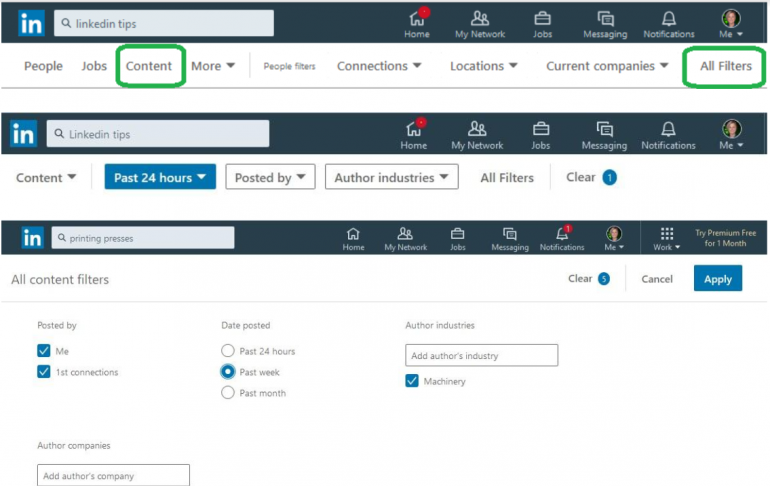This screenshot has height=486, width=770.
Task: Focus the 'Add author's company' field
Action: (113, 475)
